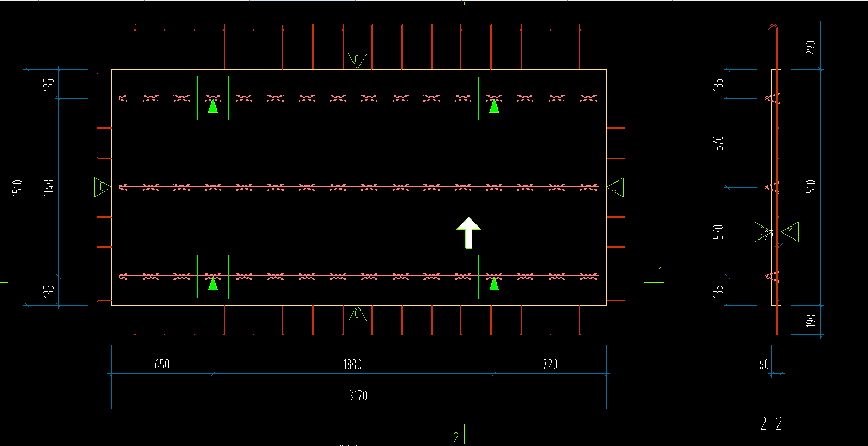Select the upper 570 dimension in section view
Image resolution: width=868 pixels, height=446 pixels.
718,143
